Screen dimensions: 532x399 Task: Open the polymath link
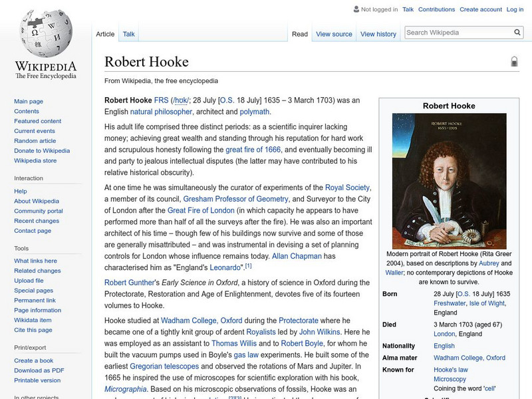[255, 112]
